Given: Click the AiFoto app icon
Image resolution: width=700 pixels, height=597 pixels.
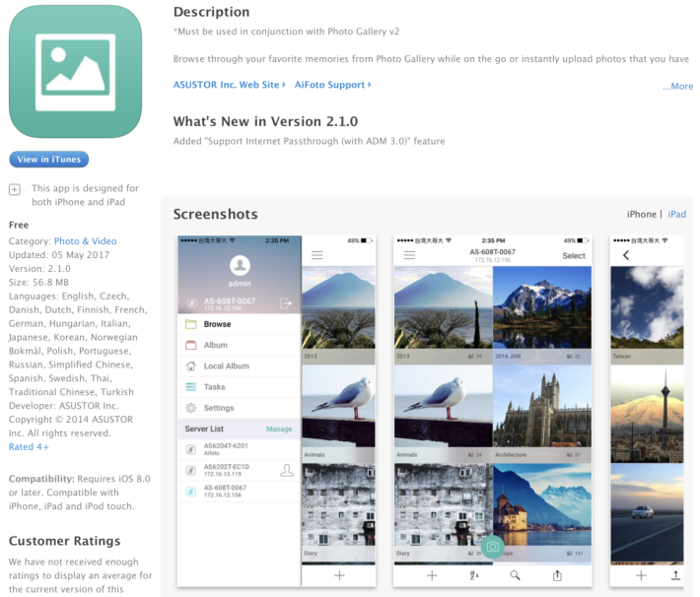Looking at the screenshot, I should pyautogui.click(x=76, y=71).
